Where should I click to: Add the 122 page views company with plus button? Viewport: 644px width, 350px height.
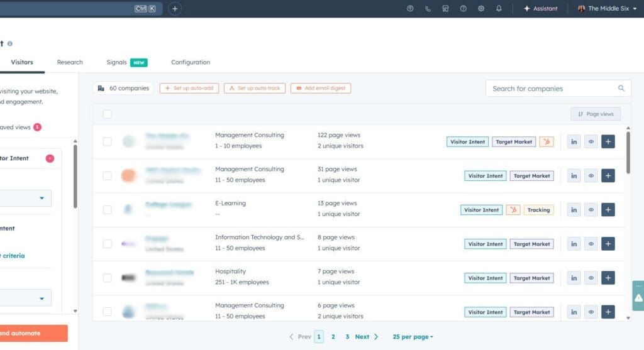click(x=608, y=141)
